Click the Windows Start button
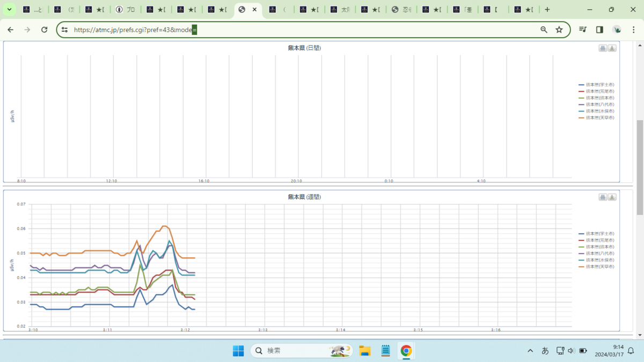The image size is (644, 362). pyautogui.click(x=238, y=351)
